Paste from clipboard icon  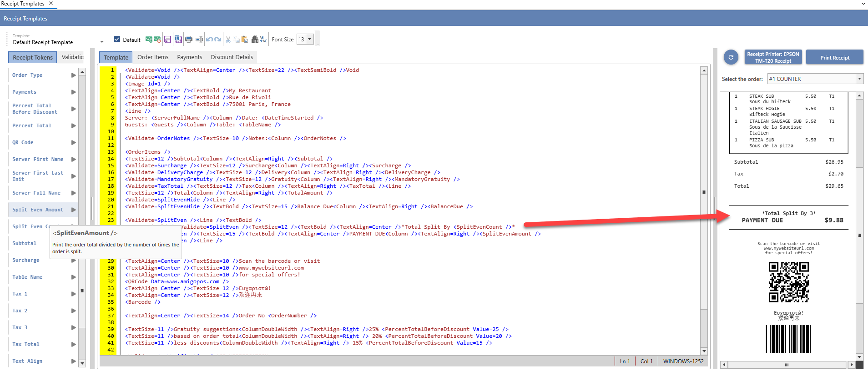coord(244,40)
